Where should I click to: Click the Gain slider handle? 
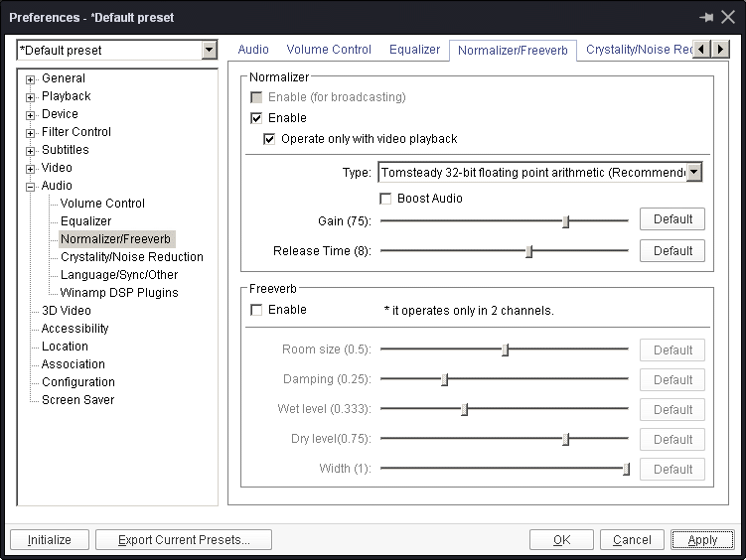(x=565, y=221)
